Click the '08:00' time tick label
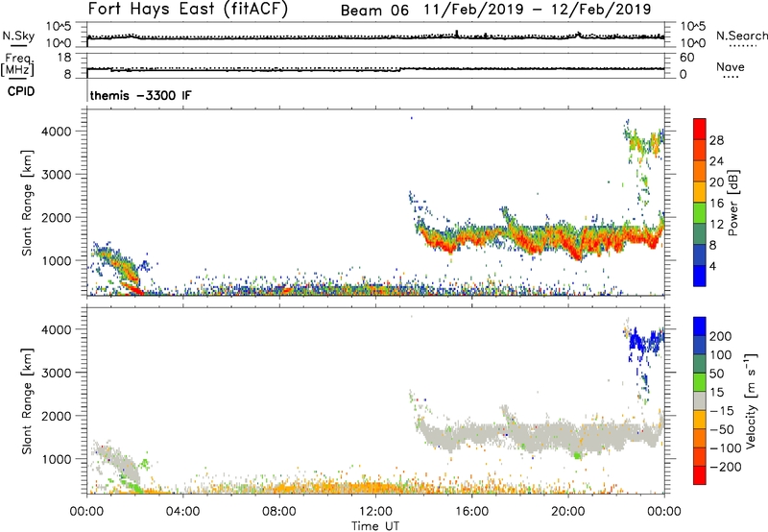768x532 pixels. click(278, 512)
